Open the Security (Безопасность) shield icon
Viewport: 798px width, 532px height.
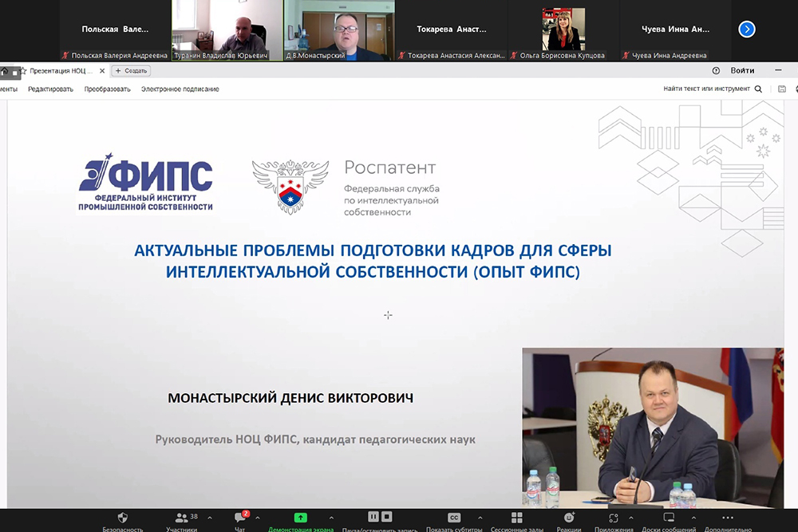tap(122, 518)
